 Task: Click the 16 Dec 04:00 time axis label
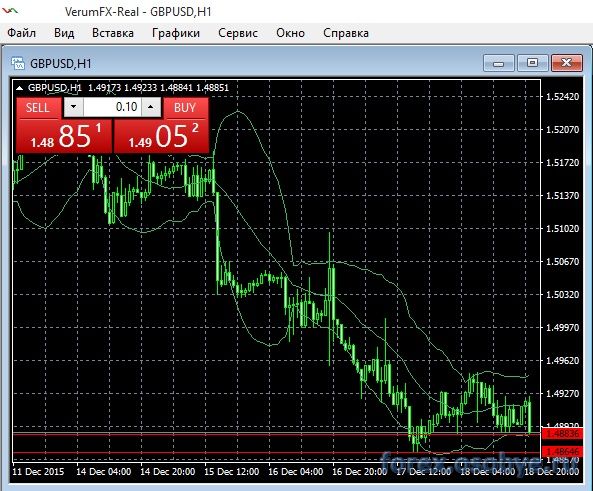pos(295,472)
